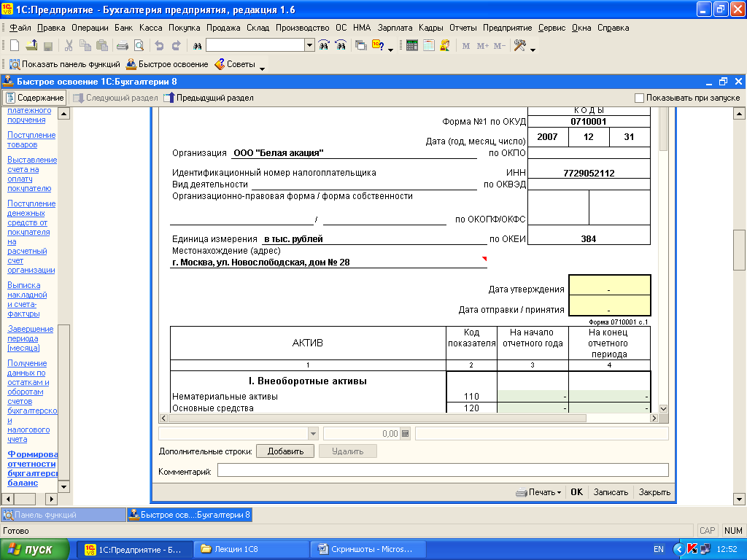
Task: Click the 'Дата утверждения' yellow cell
Action: click(x=609, y=285)
